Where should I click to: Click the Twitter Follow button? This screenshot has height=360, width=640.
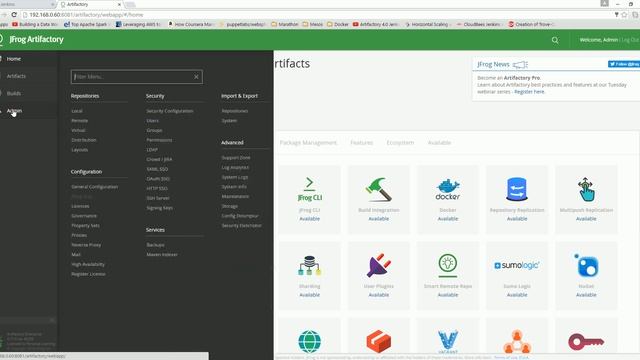[x=624, y=64]
